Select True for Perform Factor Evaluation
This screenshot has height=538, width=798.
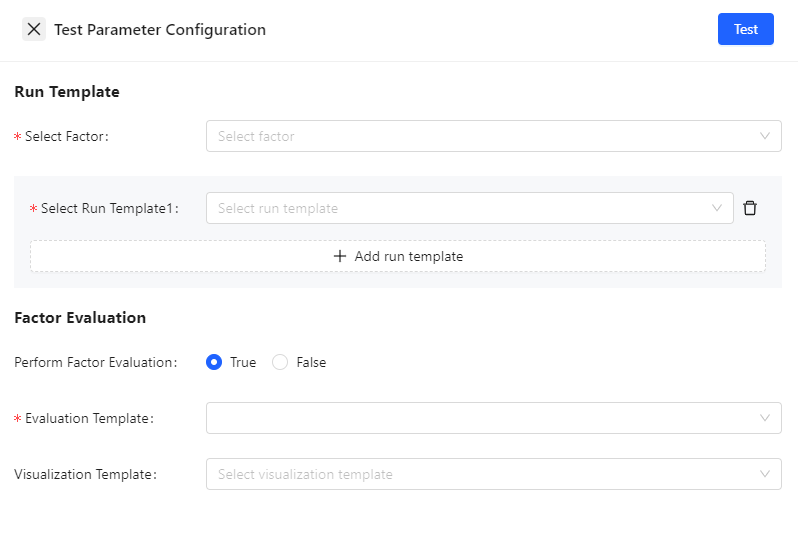[214, 362]
